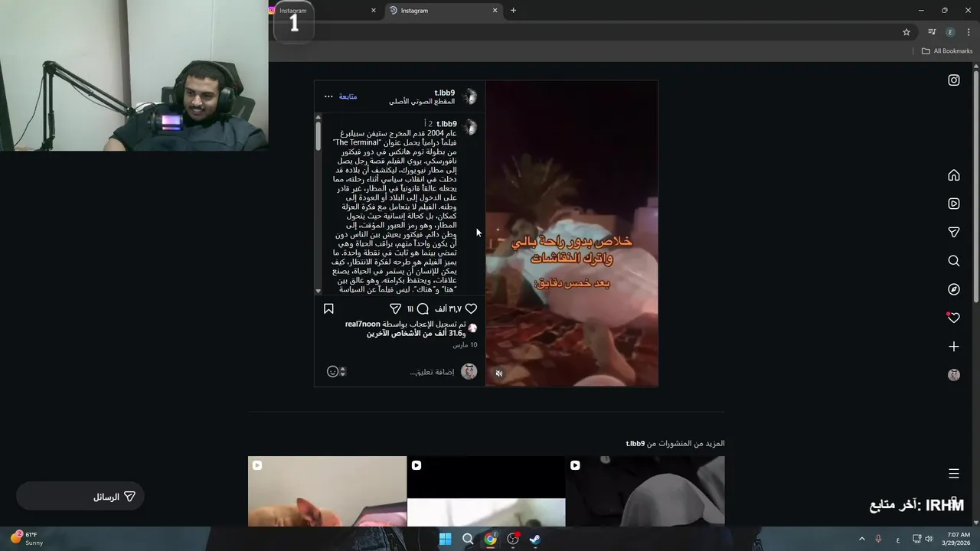Open weather widget 61°F Sunny
980x551 pixels.
(x=27, y=539)
